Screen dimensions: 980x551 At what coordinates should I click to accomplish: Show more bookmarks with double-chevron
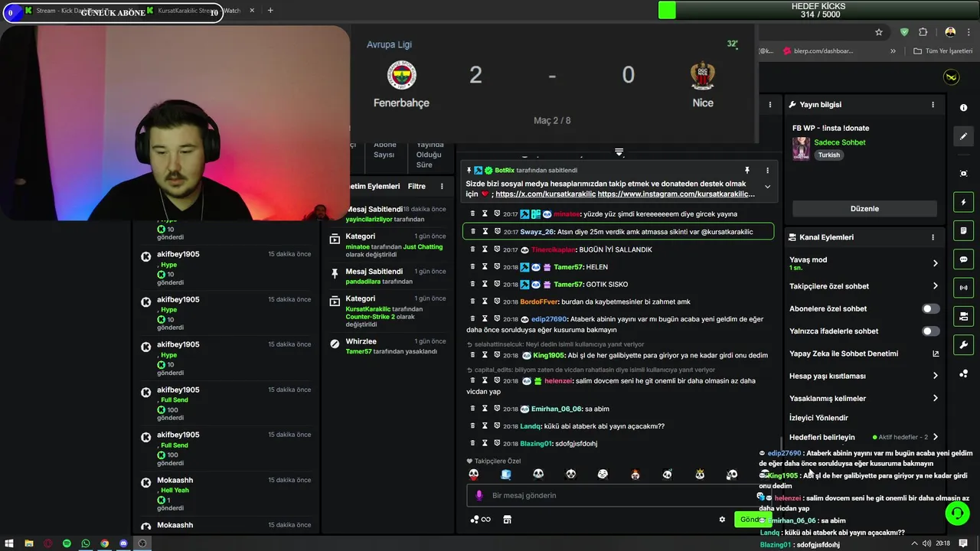893,51
